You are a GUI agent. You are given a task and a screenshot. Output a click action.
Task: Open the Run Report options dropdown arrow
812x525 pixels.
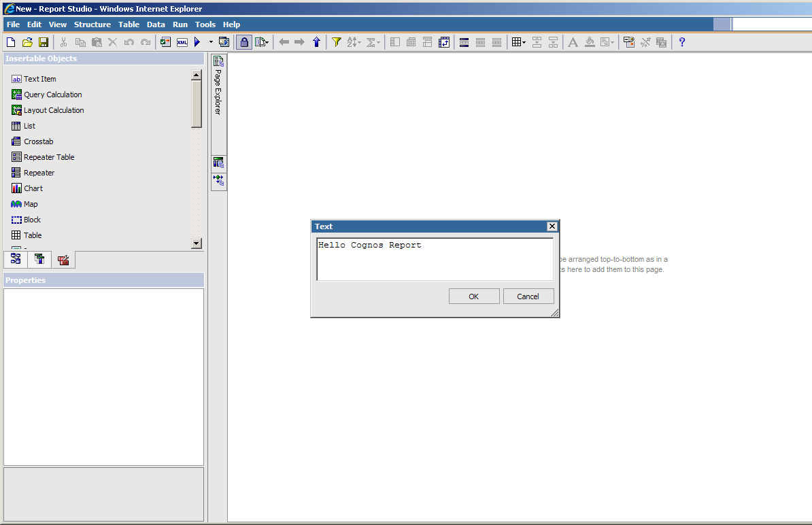[211, 42]
